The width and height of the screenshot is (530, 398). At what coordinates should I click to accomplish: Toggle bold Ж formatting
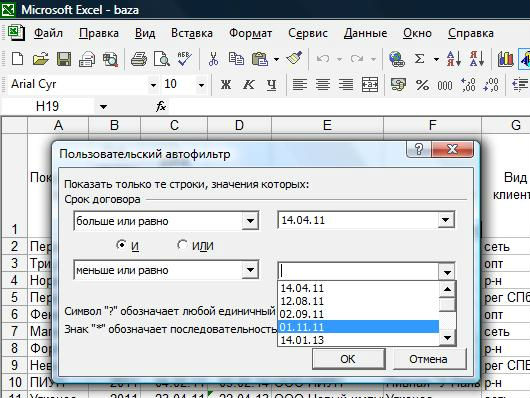click(x=226, y=85)
